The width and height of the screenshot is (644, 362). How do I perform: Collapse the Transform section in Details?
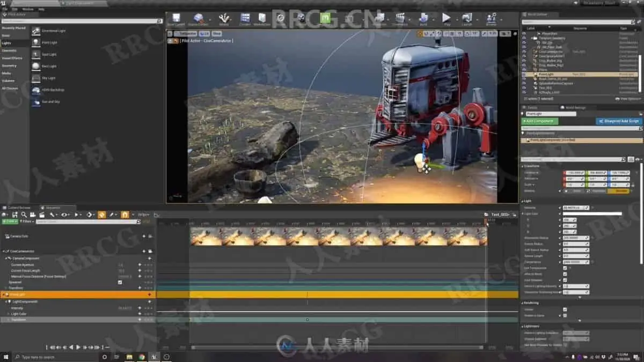pyautogui.click(x=523, y=166)
